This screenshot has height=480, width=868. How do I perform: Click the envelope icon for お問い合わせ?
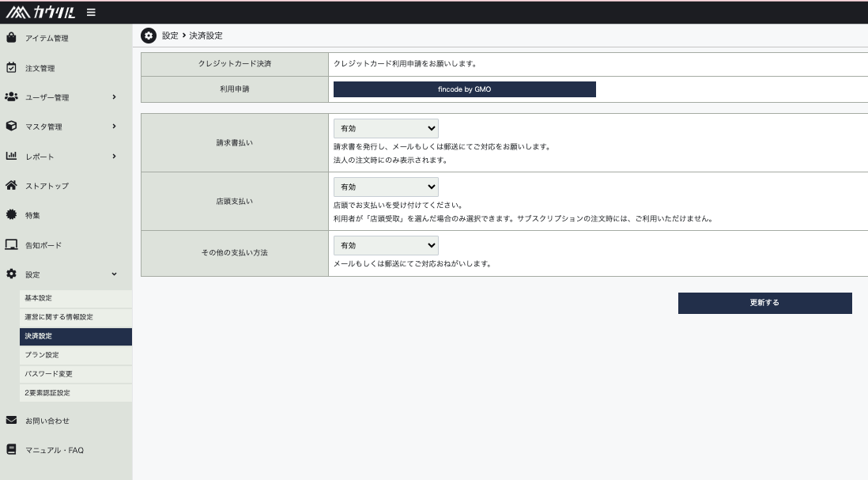click(x=11, y=421)
